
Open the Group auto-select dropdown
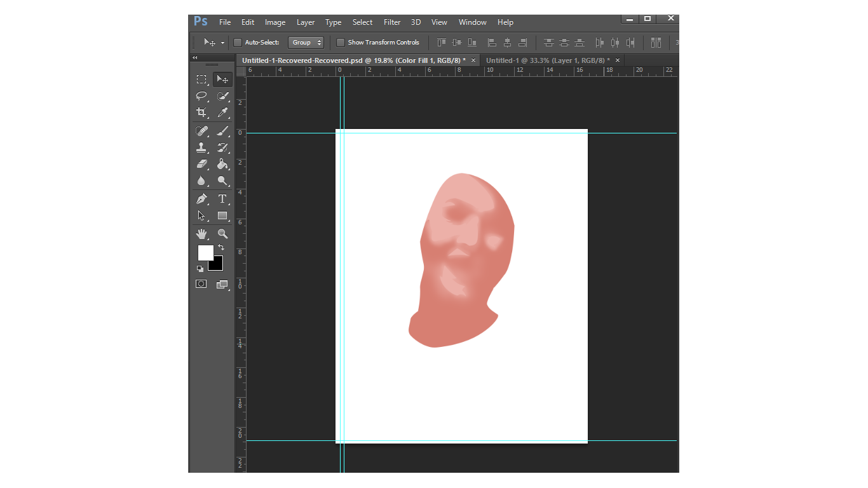pyautogui.click(x=306, y=43)
